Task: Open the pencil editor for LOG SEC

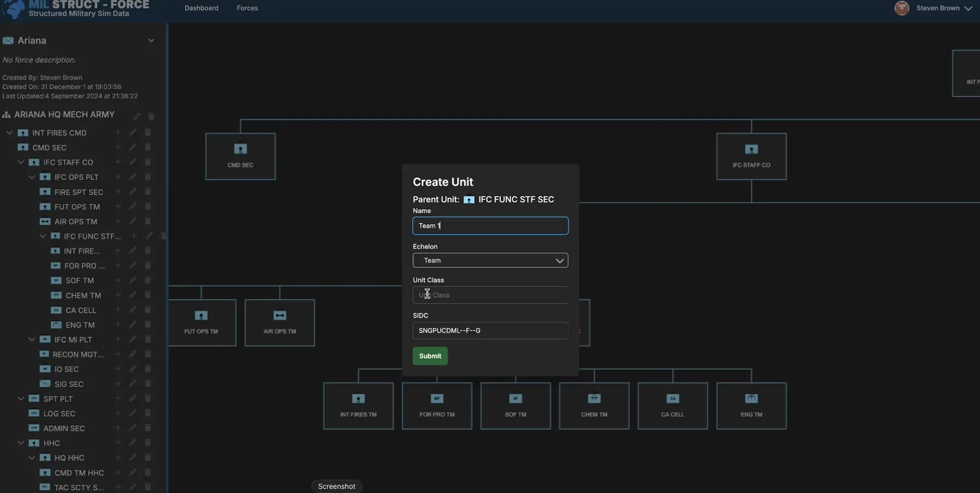Action: pyautogui.click(x=132, y=413)
